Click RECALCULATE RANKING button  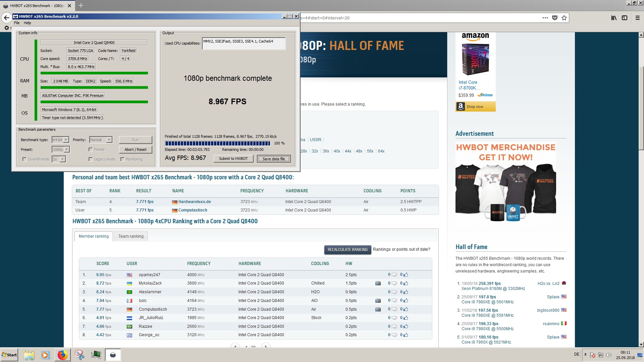347,250
